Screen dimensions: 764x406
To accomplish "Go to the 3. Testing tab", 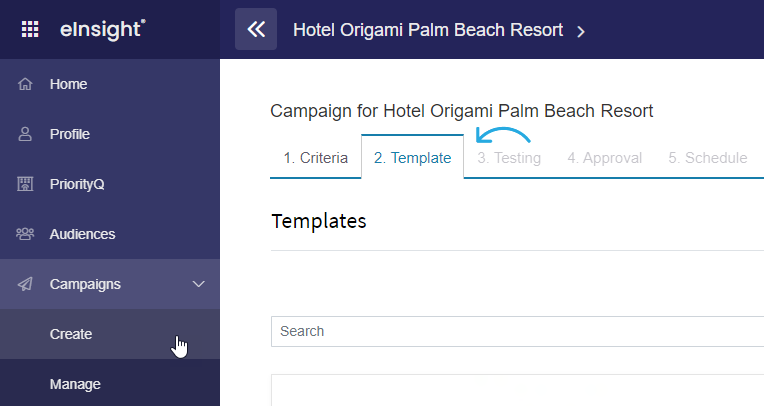I will click(509, 157).
